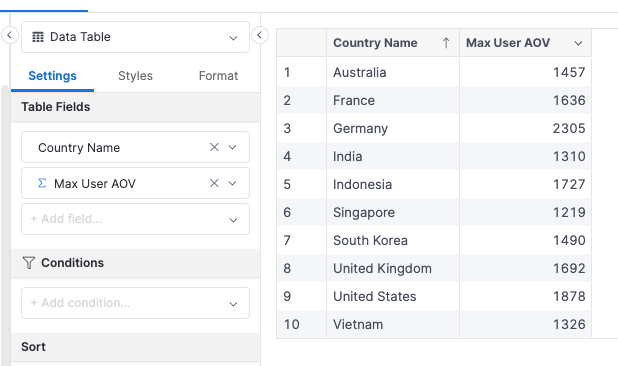The width and height of the screenshot is (618, 366).
Task: Select the France cell
Action: tap(393, 100)
